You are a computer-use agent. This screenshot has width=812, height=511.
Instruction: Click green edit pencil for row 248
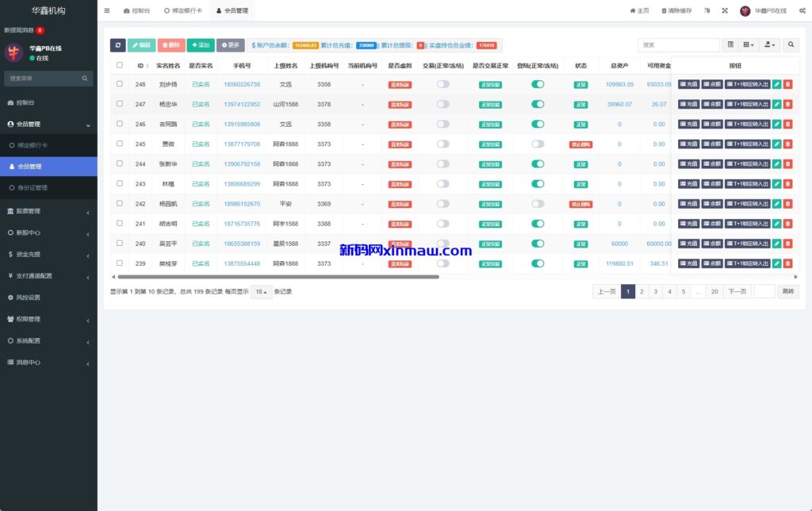coord(777,84)
